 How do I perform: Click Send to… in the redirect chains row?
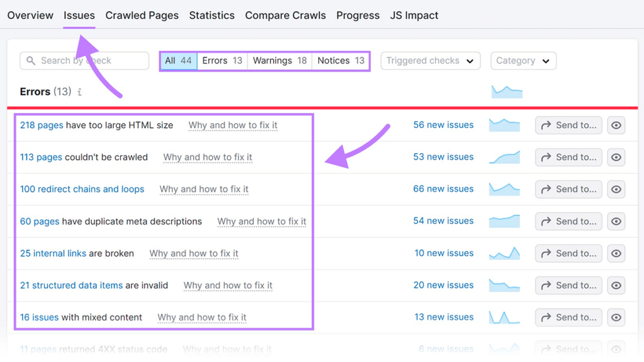tap(569, 189)
